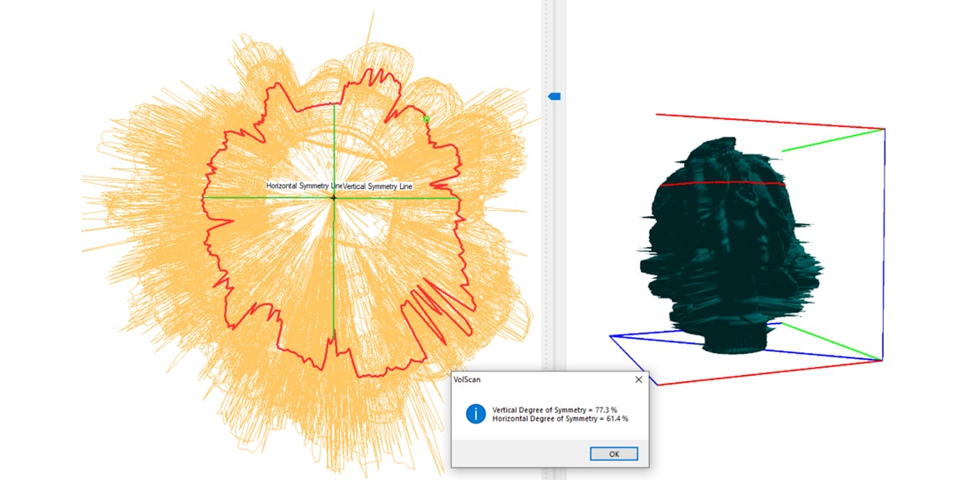Click the black center point of symmetry lines
Screen dimensions: 980x480
coord(334,198)
